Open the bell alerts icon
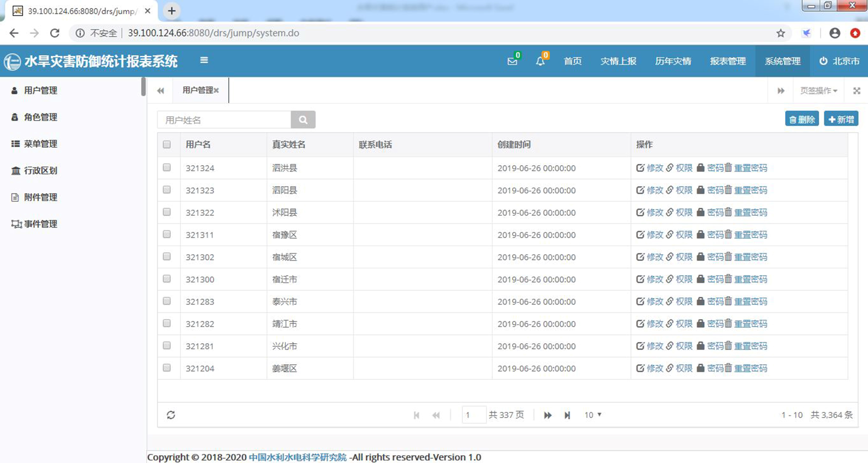Image resolution: width=868 pixels, height=463 pixels. pos(540,61)
